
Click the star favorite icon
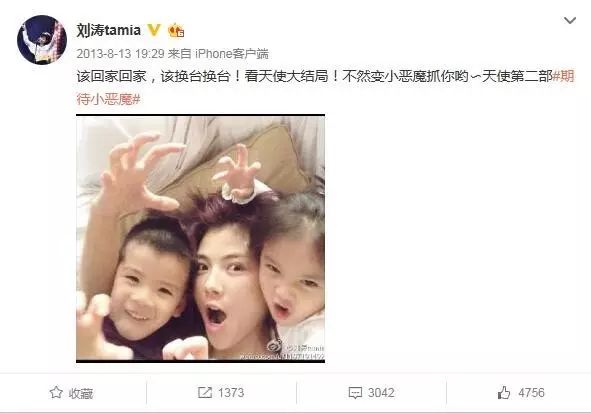tap(56, 393)
